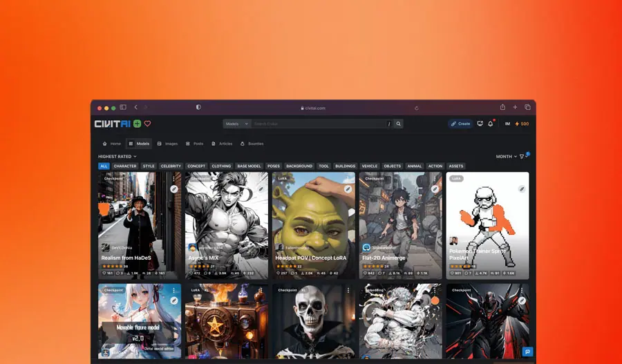Go to the Home tab

tap(112, 144)
